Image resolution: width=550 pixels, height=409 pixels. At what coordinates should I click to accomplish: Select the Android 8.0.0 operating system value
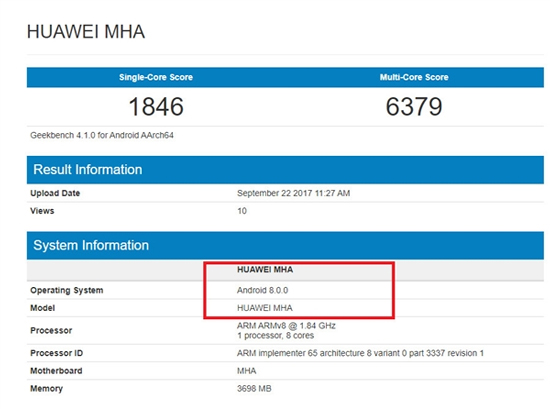click(262, 290)
